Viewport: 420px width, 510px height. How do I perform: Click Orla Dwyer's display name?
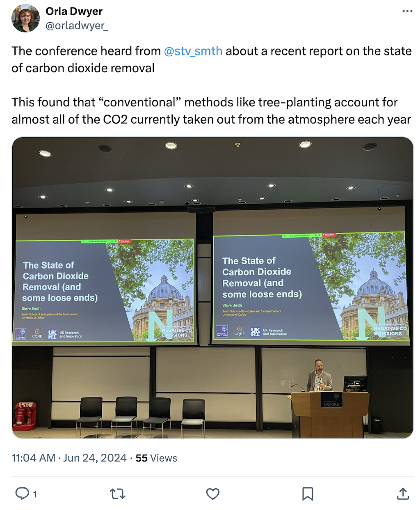[x=74, y=11]
